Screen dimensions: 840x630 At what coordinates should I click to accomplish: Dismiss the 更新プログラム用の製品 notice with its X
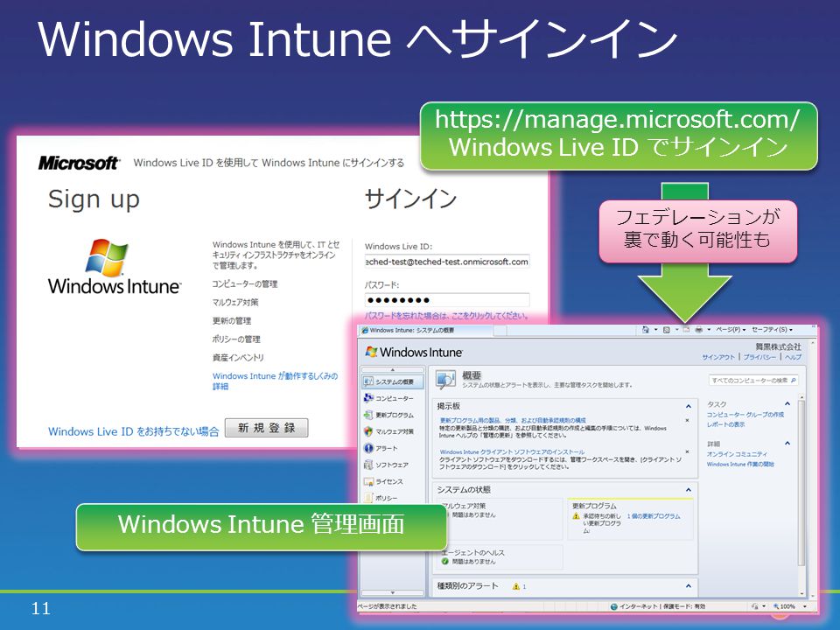(688, 421)
